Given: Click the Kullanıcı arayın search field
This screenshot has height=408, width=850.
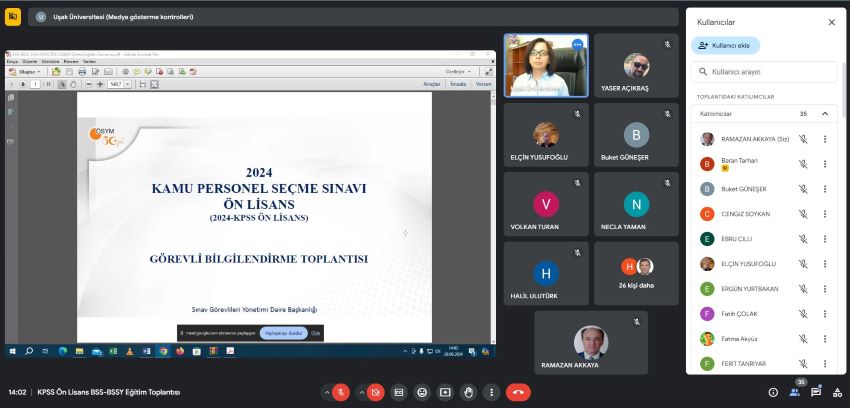Looking at the screenshot, I should coord(764,72).
